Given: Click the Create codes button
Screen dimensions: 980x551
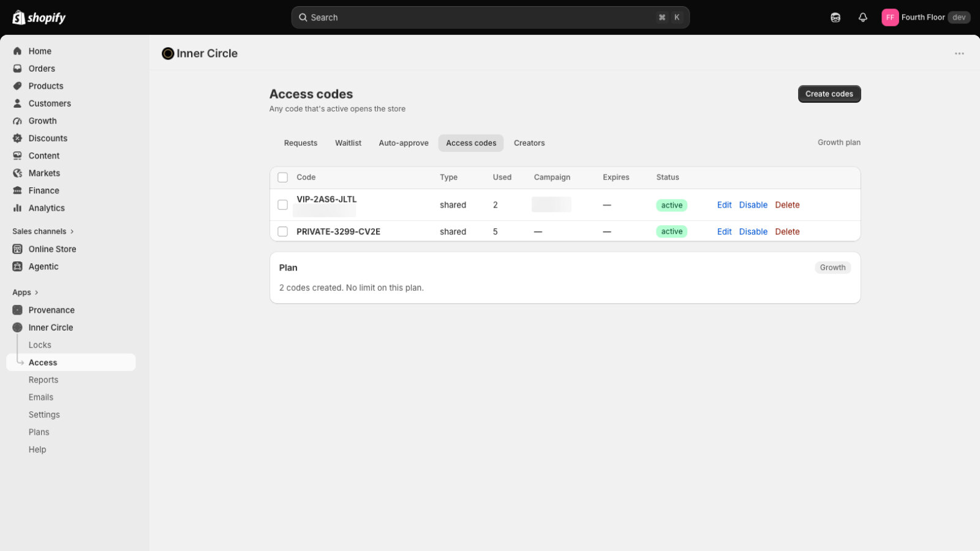Looking at the screenshot, I should [x=829, y=94].
